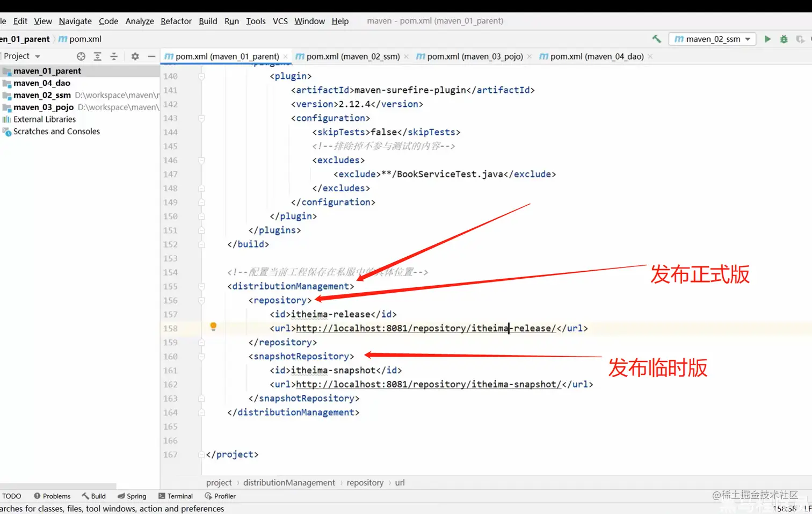Select maven_02_ssm module in Project tree
Viewport: 812px width, 514px height.
click(79, 95)
